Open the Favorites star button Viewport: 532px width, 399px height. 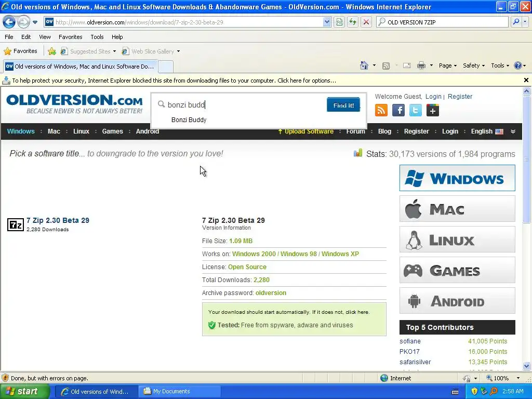[x=20, y=51]
